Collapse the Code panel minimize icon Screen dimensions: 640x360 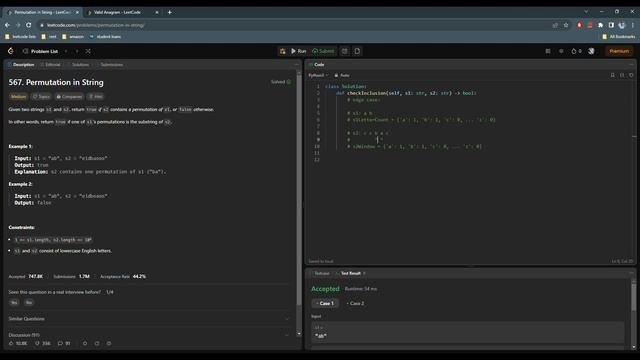[631, 64]
